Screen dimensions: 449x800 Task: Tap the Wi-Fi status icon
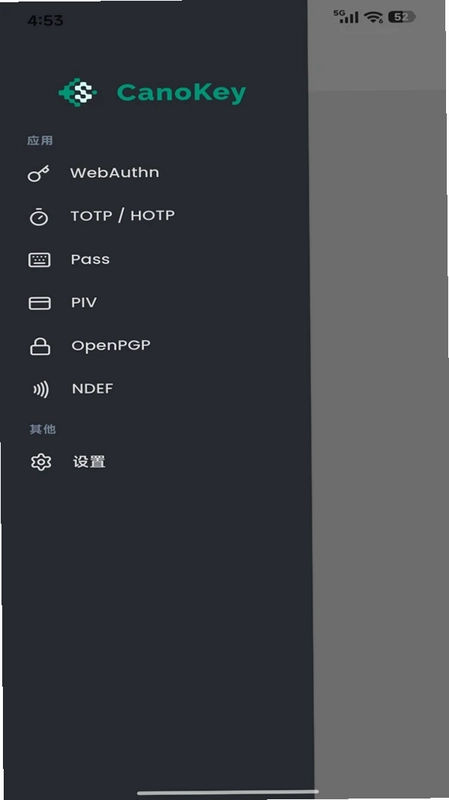coord(373,17)
